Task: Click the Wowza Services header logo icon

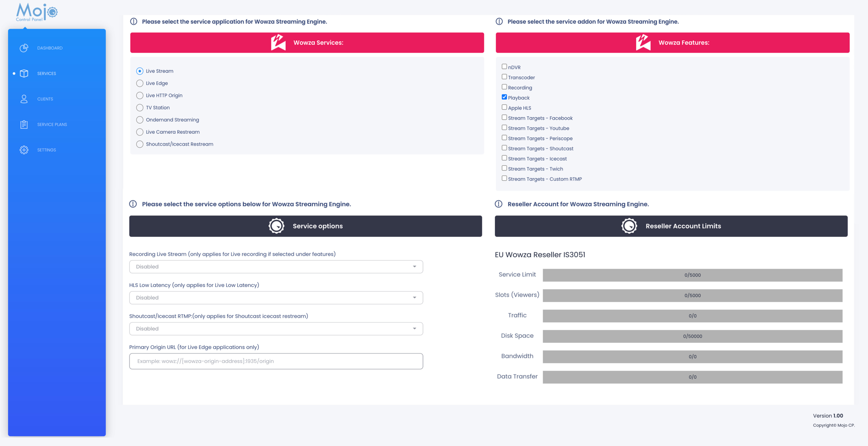Action: [x=278, y=43]
